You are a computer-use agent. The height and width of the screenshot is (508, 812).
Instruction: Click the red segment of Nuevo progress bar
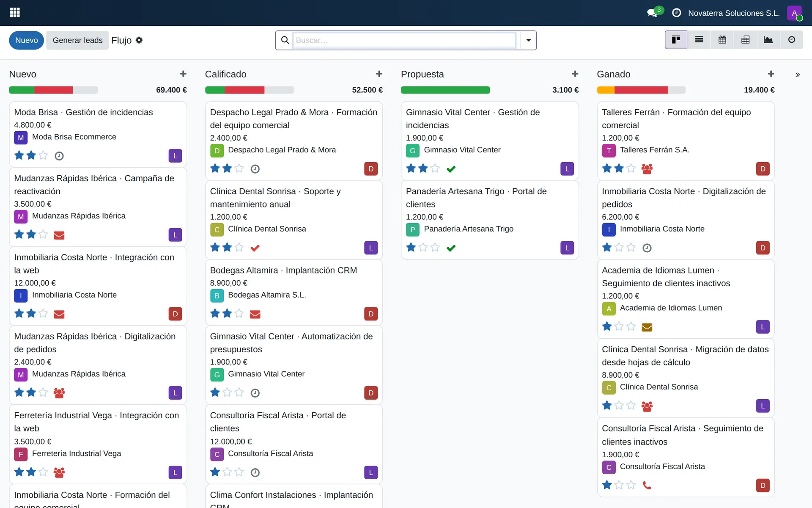54,90
